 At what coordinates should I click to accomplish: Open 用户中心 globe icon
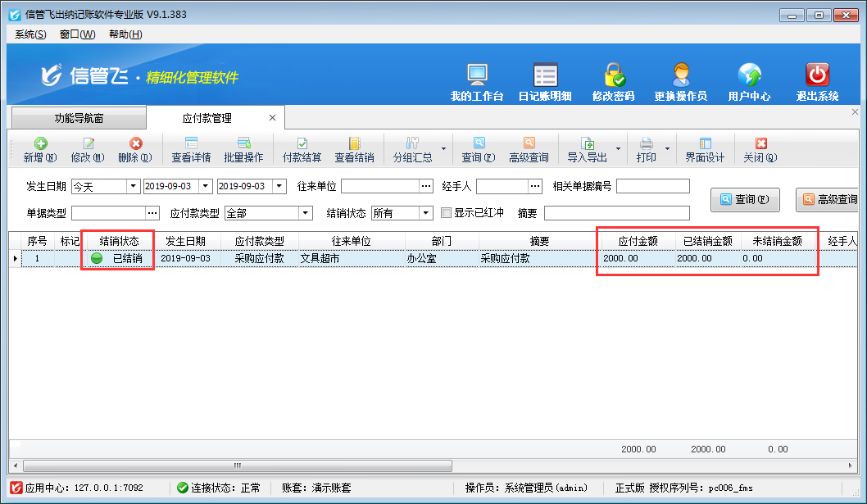tap(749, 76)
